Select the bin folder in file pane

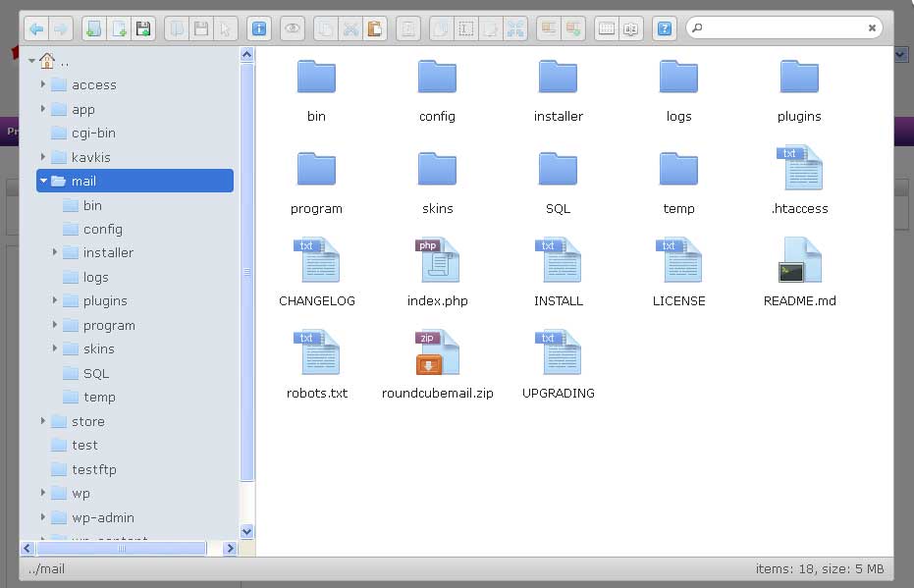(316, 90)
